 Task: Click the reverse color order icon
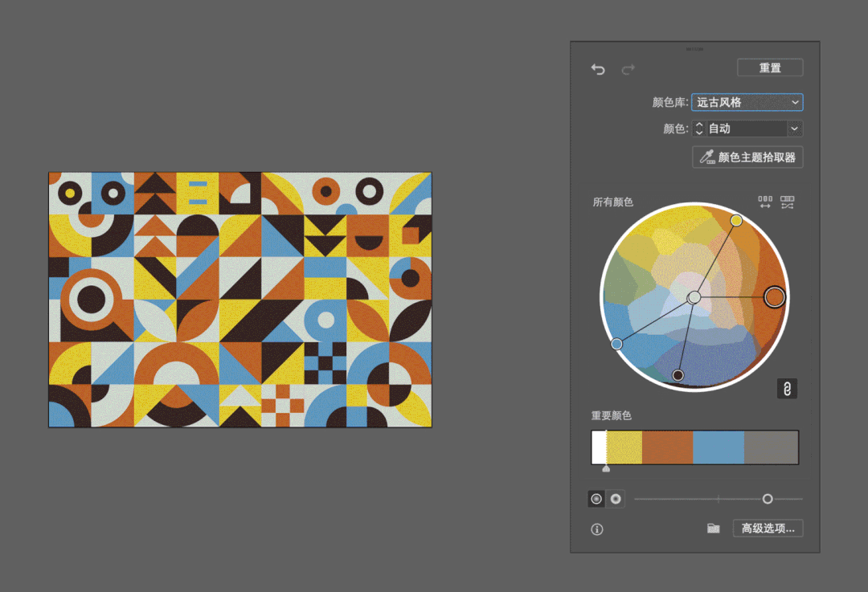pos(765,202)
